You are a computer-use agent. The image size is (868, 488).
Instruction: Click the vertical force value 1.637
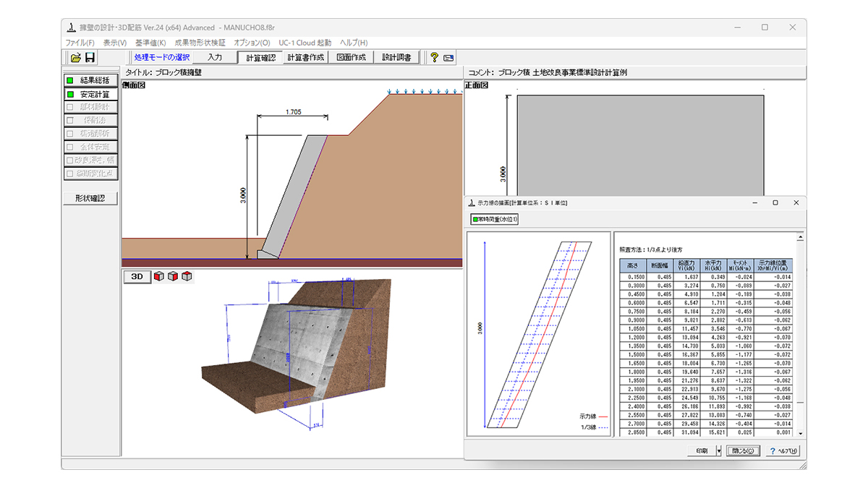pos(686,276)
